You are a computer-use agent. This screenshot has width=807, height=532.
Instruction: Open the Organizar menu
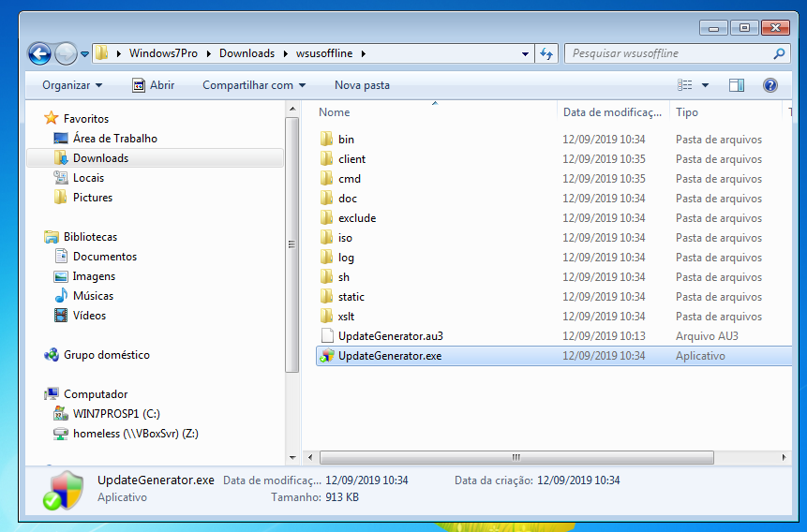tap(72, 85)
